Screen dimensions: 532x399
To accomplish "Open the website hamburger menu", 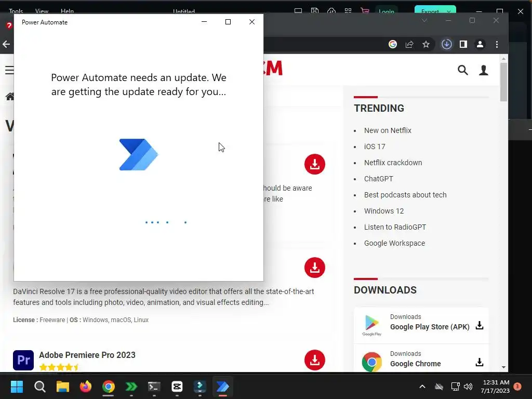I will click(x=9, y=70).
